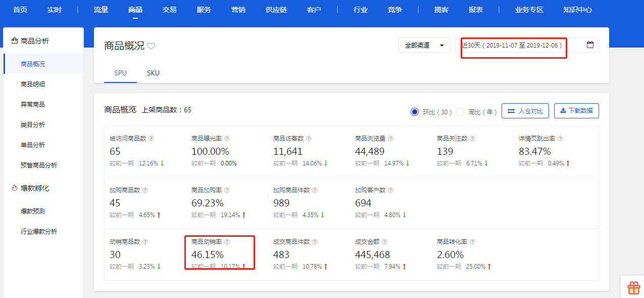This screenshot has width=644, height=298.
Task: Click question mark icon beside 商品动销率
Action: click(x=227, y=242)
